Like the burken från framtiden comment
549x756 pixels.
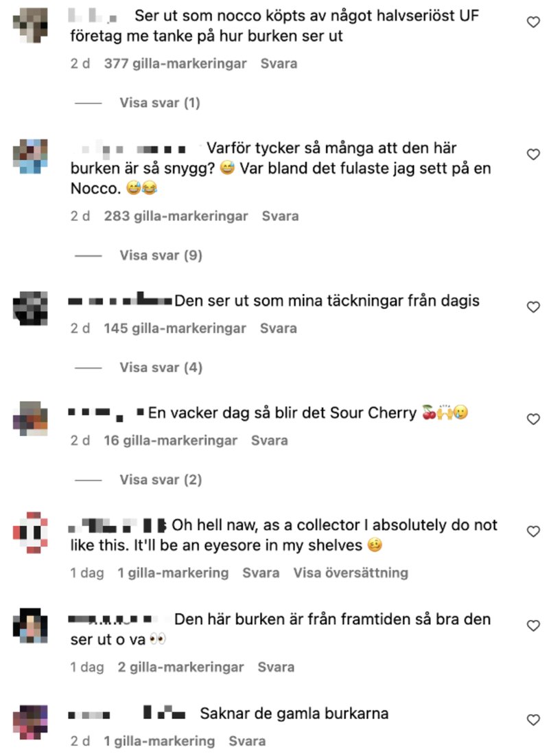click(x=533, y=626)
